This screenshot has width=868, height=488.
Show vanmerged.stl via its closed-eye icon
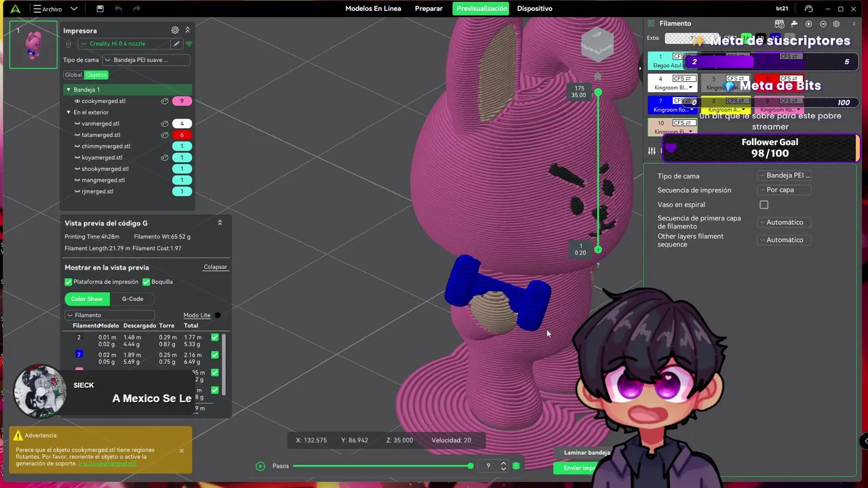tap(77, 124)
